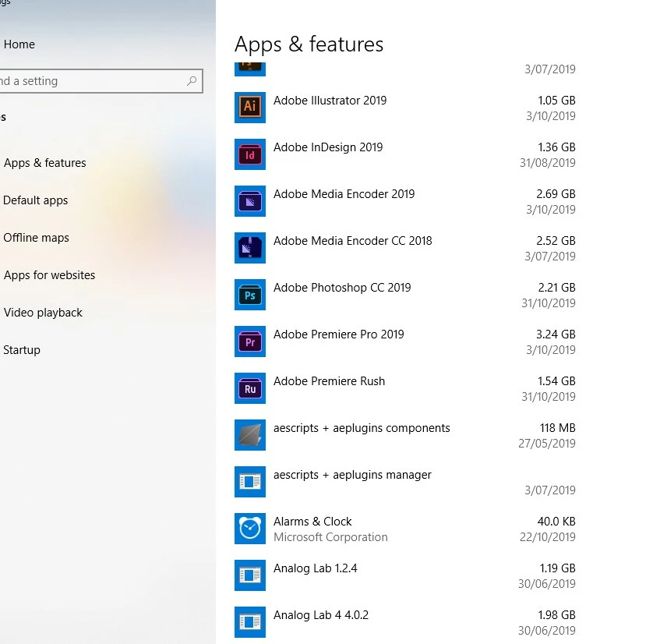The height and width of the screenshot is (644, 667).
Task: Select Apps & features in the sidebar
Action: pos(44,163)
